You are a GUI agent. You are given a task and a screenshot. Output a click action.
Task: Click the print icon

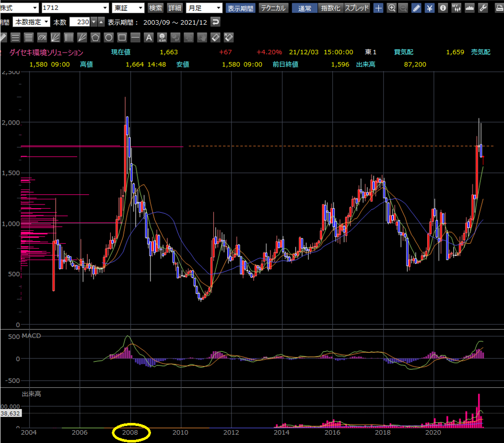pyautogui.click(x=499, y=8)
